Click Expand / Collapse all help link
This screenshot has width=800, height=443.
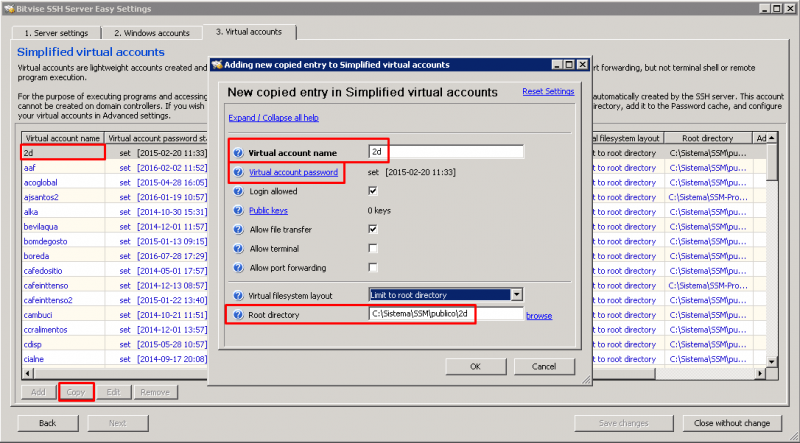tap(273, 118)
